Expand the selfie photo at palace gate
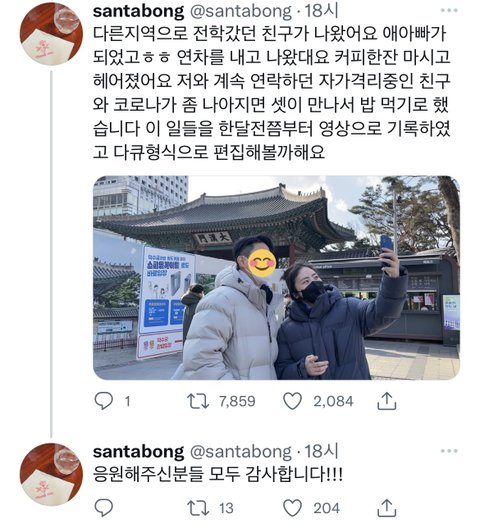This screenshot has height=523, width=480. coord(277,278)
